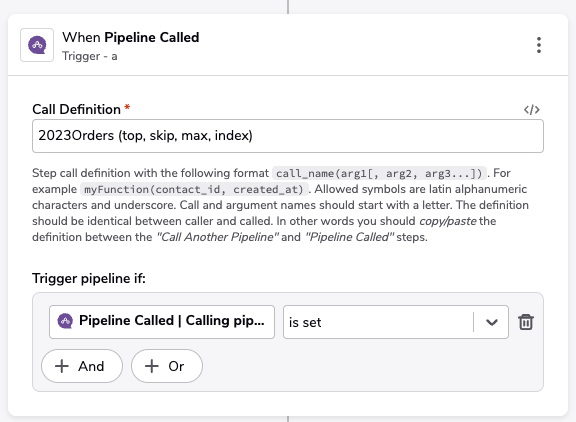Click the 'Trigger pipeline if:' heading
The height and width of the screenshot is (422, 576).
(x=89, y=278)
